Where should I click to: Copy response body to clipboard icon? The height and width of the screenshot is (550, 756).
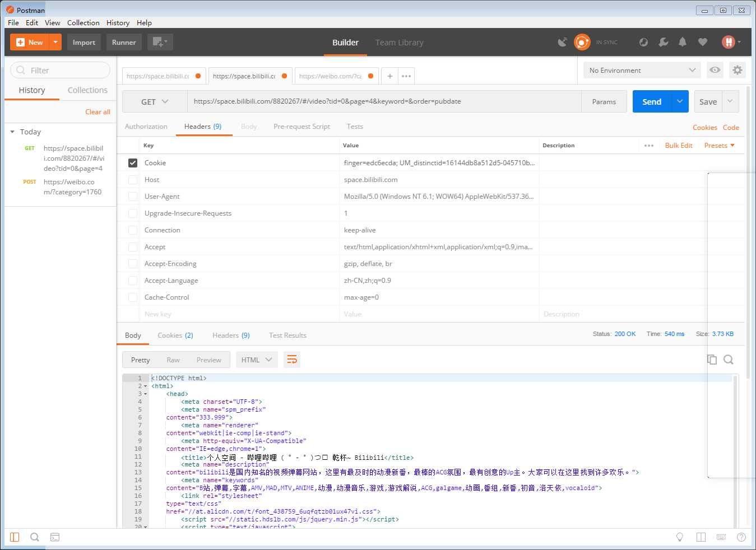(x=712, y=360)
